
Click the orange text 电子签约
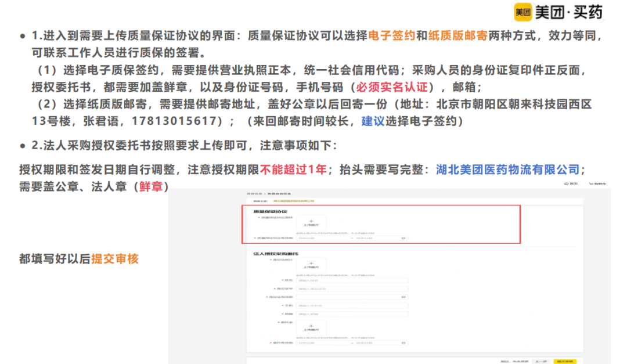click(x=391, y=35)
